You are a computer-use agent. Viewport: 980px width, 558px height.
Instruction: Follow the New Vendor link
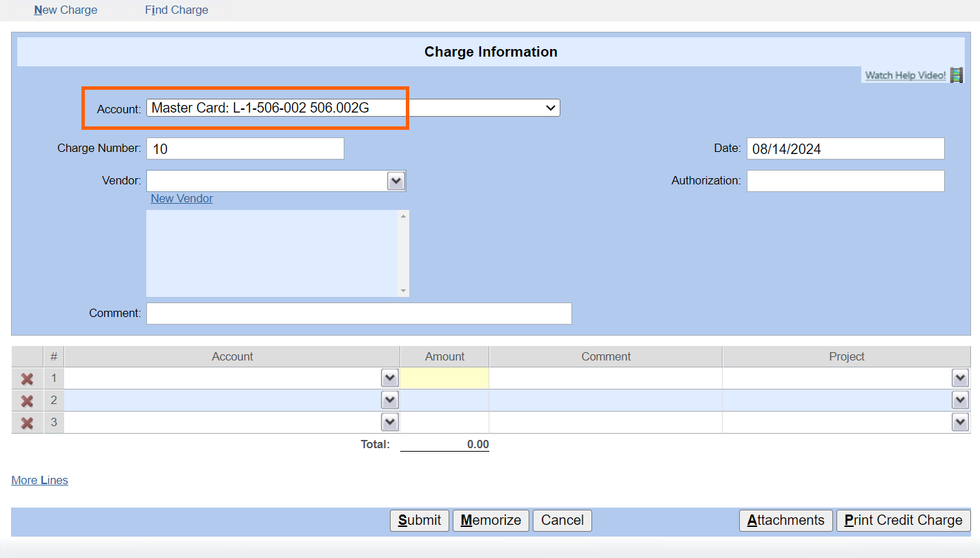point(182,198)
